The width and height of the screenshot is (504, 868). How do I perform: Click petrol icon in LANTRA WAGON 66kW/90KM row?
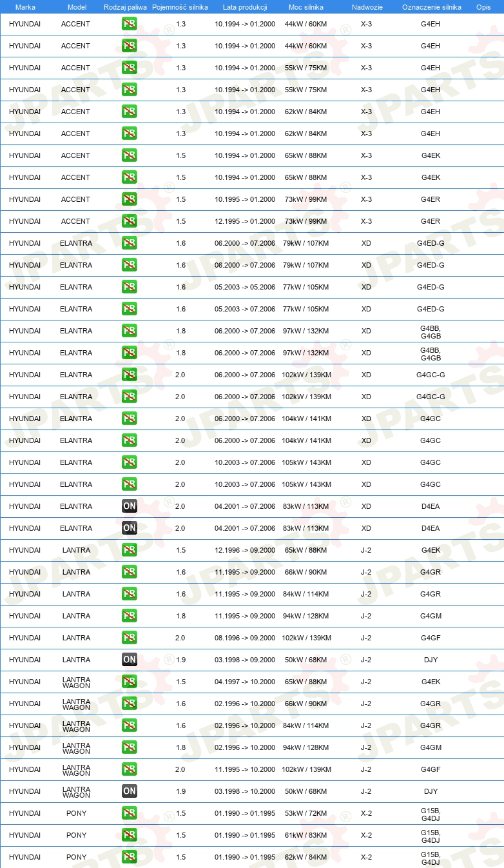click(x=130, y=704)
